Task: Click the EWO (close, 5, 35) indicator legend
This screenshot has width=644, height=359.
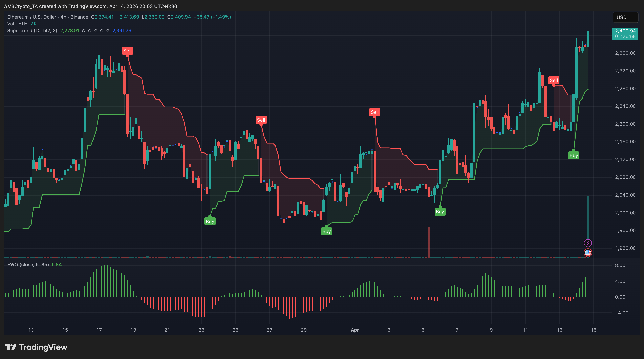Action: tap(28, 264)
